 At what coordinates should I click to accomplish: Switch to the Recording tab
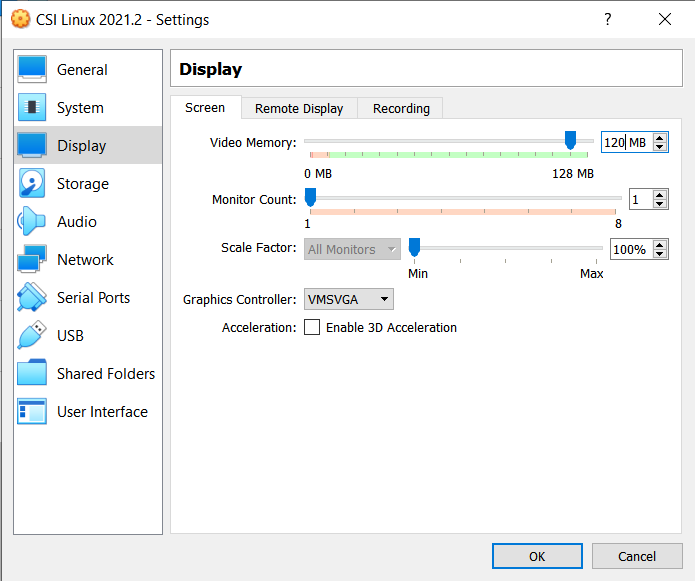pos(401,109)
